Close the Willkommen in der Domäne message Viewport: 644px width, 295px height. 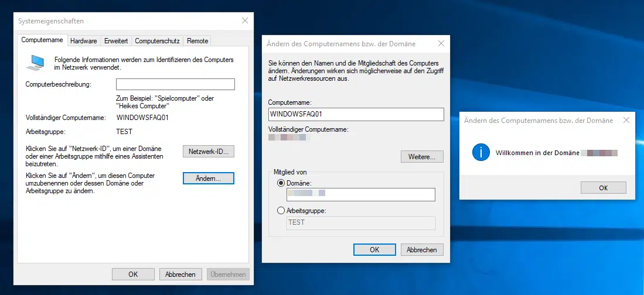(626, 120)
